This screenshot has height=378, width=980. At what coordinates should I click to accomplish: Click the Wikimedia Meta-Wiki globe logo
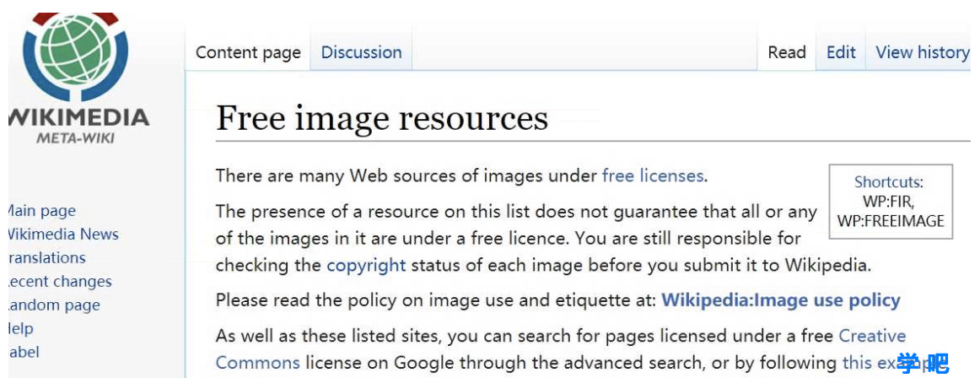pos(74,57)
